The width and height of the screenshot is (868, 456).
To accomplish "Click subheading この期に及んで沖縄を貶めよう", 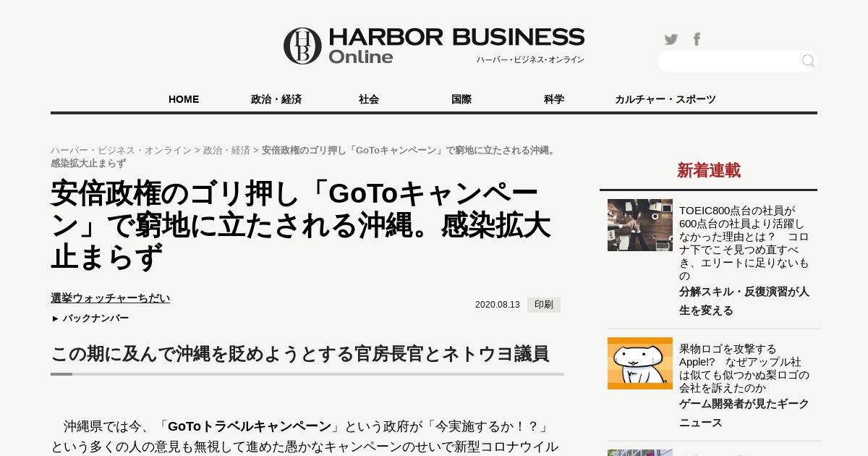I will [x=299, y=354].
